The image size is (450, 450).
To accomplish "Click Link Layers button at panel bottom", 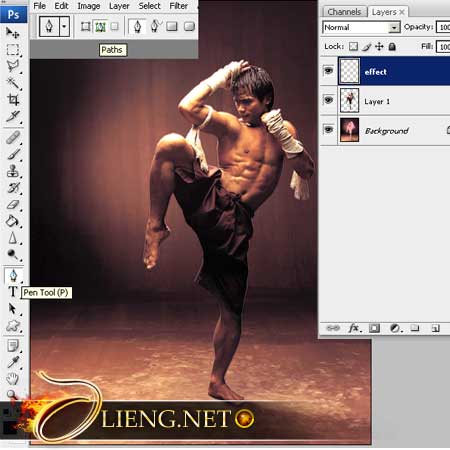I will pyautogui.click(x=333, y=328).
